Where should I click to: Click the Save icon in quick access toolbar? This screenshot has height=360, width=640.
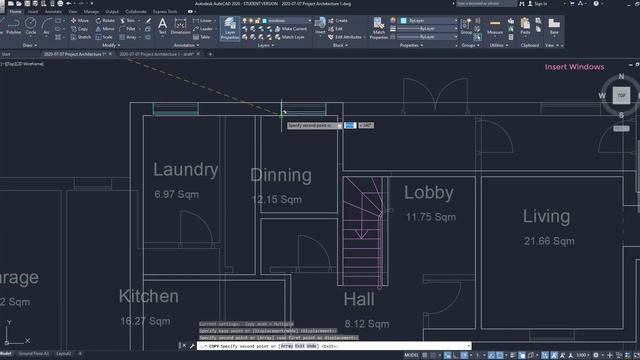tap(27, 4)
